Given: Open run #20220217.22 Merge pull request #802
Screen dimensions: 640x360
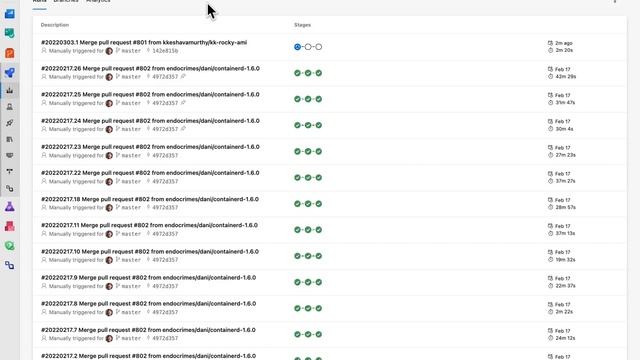Looking at the screenshot, I should 150,173.
